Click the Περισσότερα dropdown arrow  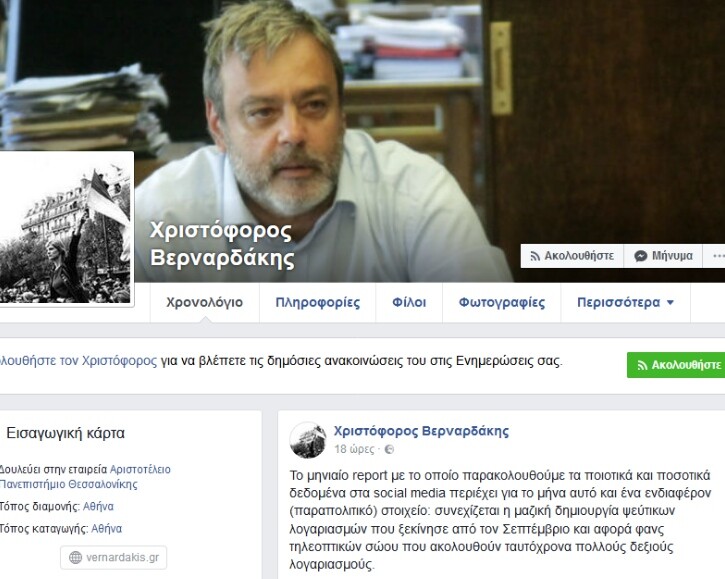click(x=670, y=303)
